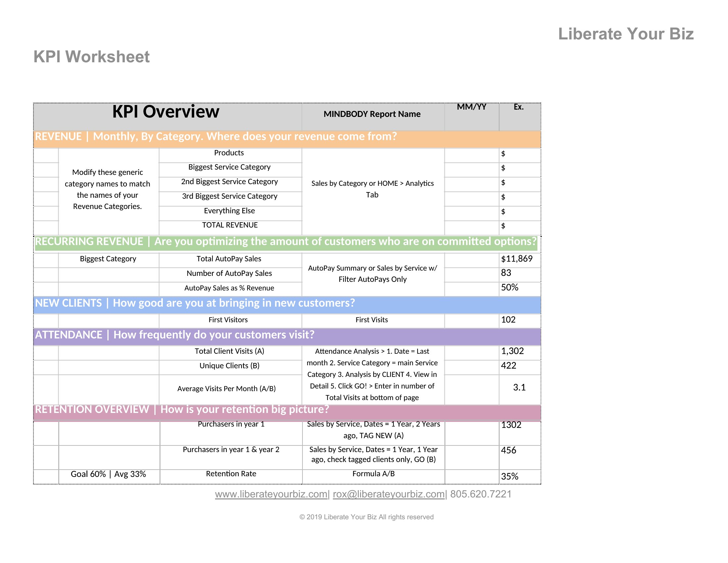Screen dimensions: 728x563
Task: Click the 83 example value
Action: 506,273
